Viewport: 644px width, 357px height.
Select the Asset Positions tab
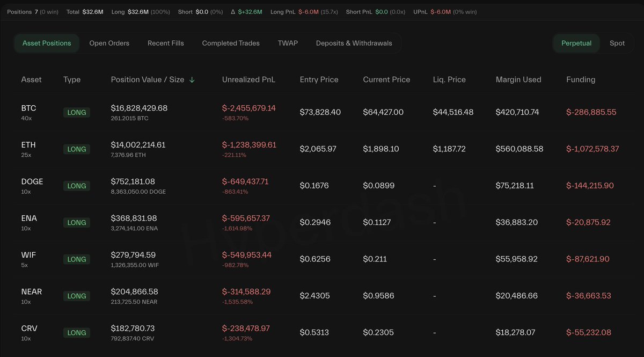[47, 43]
